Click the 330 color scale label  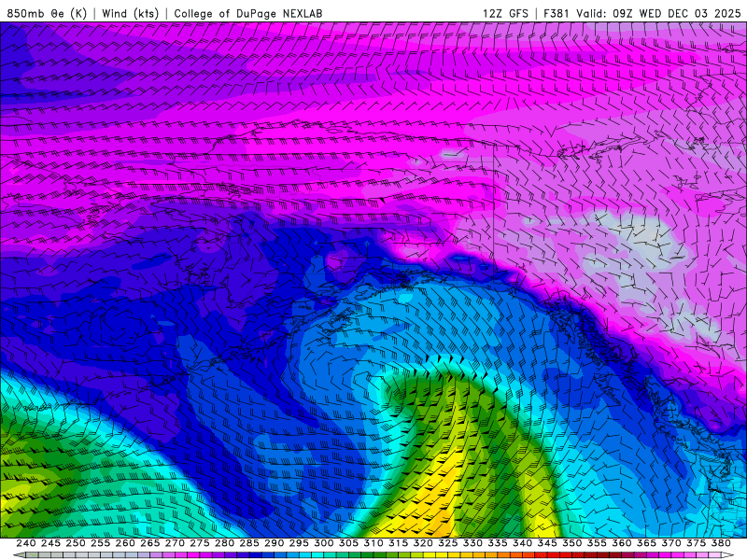[x=472, y=543]
